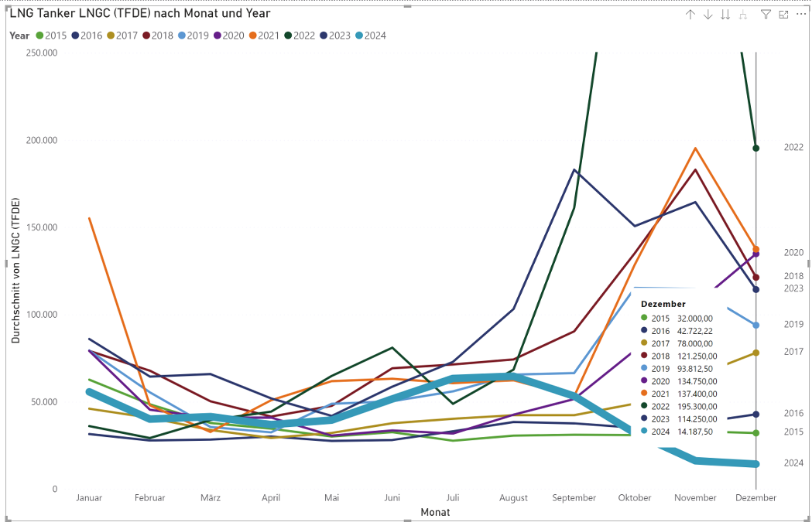Go to next hierarchy level (double arrows)
The height and width of the screenshot is (522, 812).
point(725,15)
